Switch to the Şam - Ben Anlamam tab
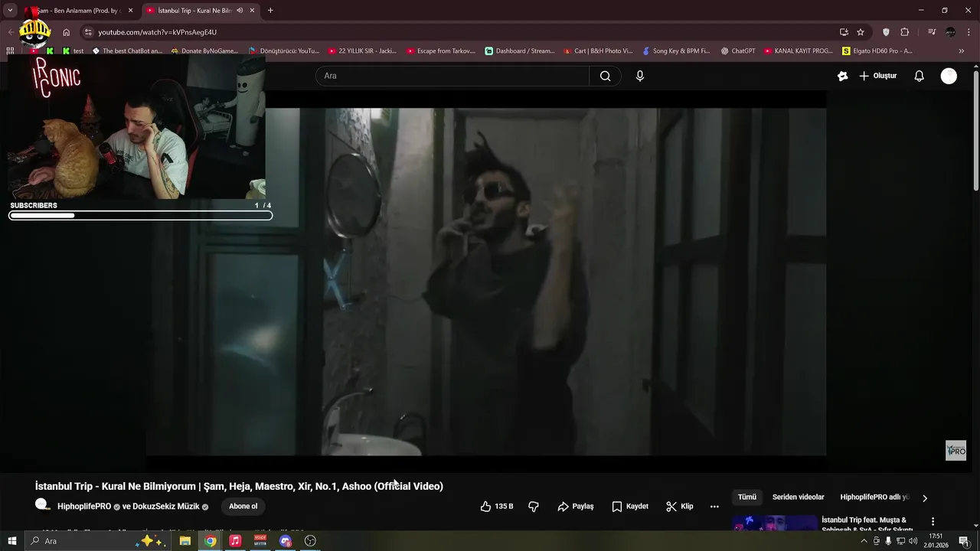This screenshot has height=551, width=980. tap(80, 11)
